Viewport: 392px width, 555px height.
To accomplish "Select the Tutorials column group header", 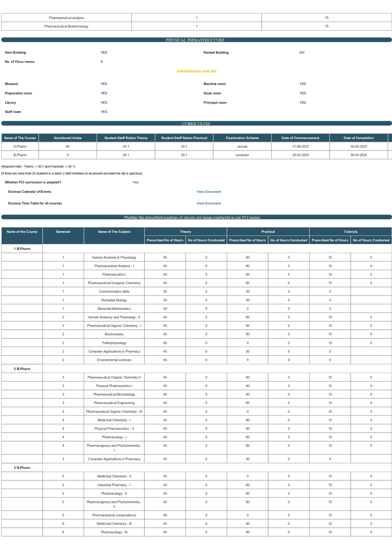I will pos(350,232).
